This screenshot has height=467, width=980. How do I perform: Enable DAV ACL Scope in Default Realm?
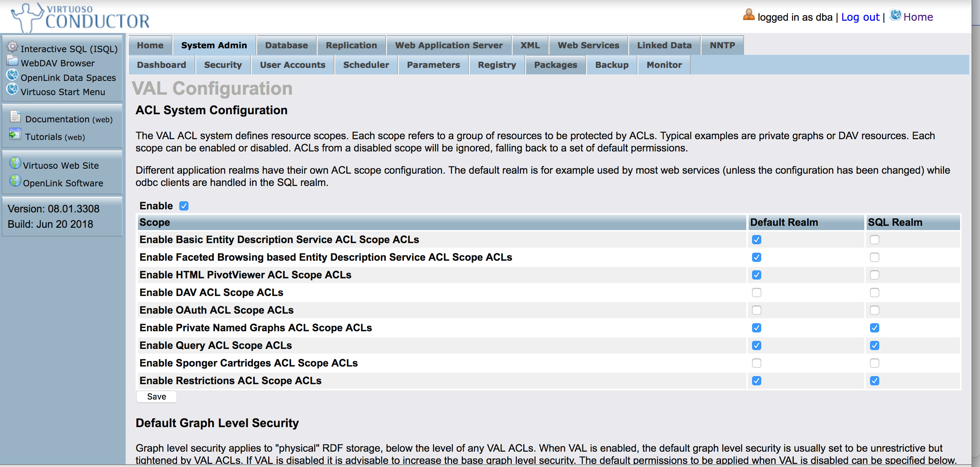pyautogui.click(x=756, y=293)
